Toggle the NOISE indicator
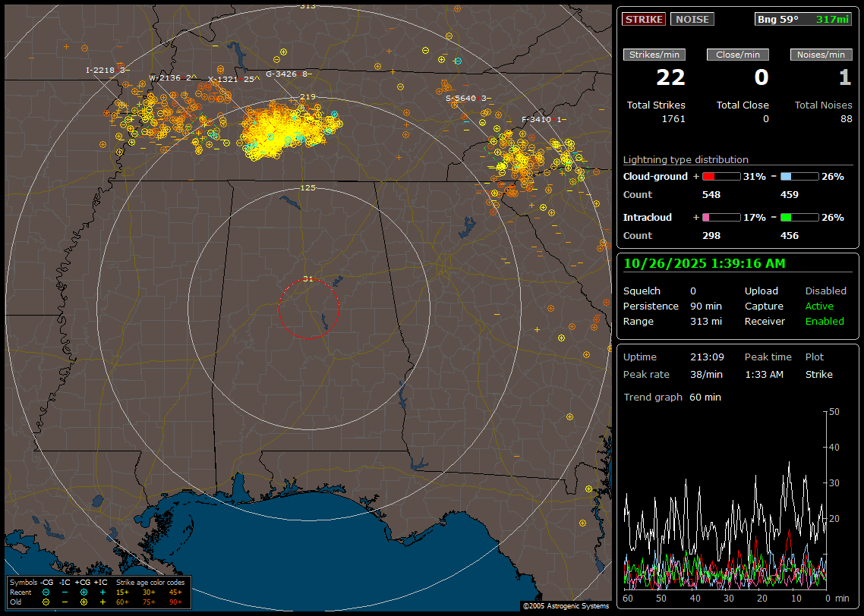Image resolution: width=864 pixels, height=616 pixels. point(692,19)
